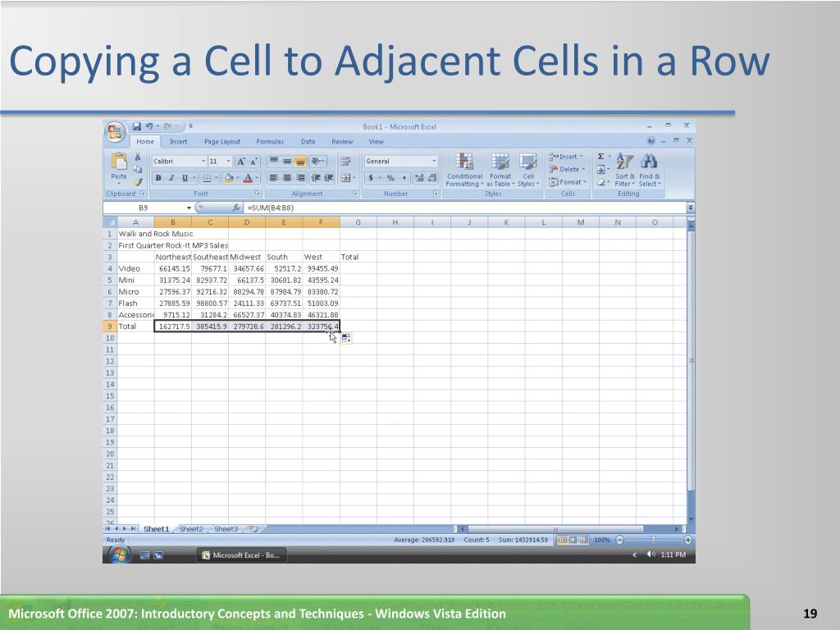840x630 pixels.
Task: Click Insert in the Cells group
Action: tap(565, 157)
